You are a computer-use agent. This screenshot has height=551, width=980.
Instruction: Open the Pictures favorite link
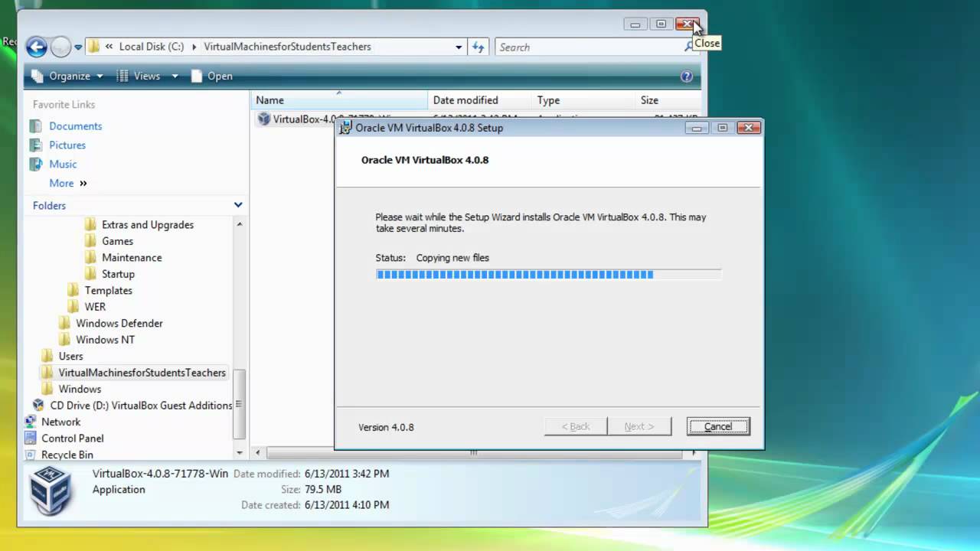pyautogui.click(x=67, y=145)
